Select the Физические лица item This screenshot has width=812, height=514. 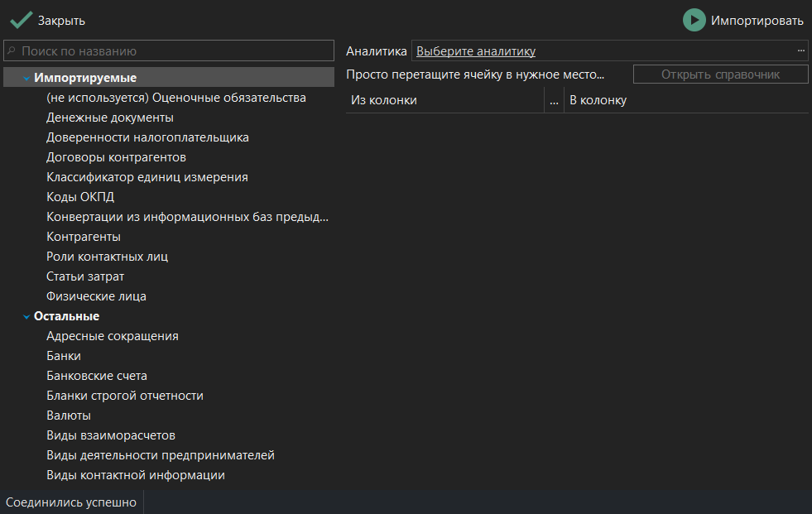[x=96, y=295]
